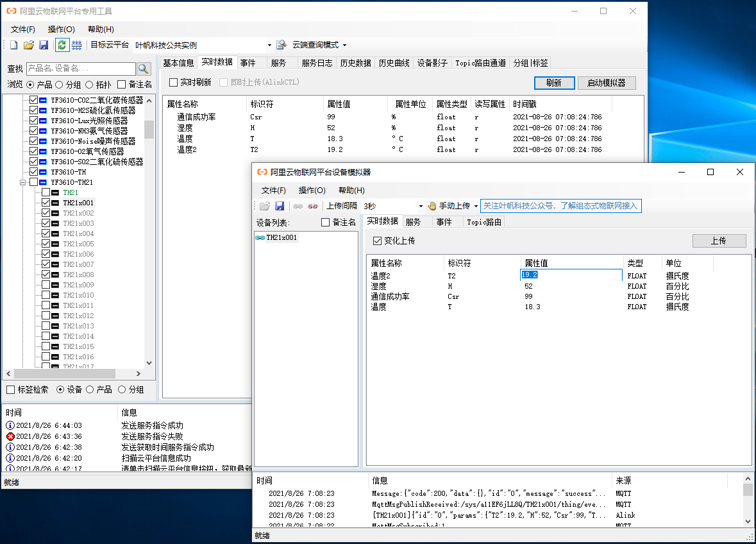Viewport: 756px width, 544px height.
Task: Click the simulator window title icon
Action: (262, 172)
